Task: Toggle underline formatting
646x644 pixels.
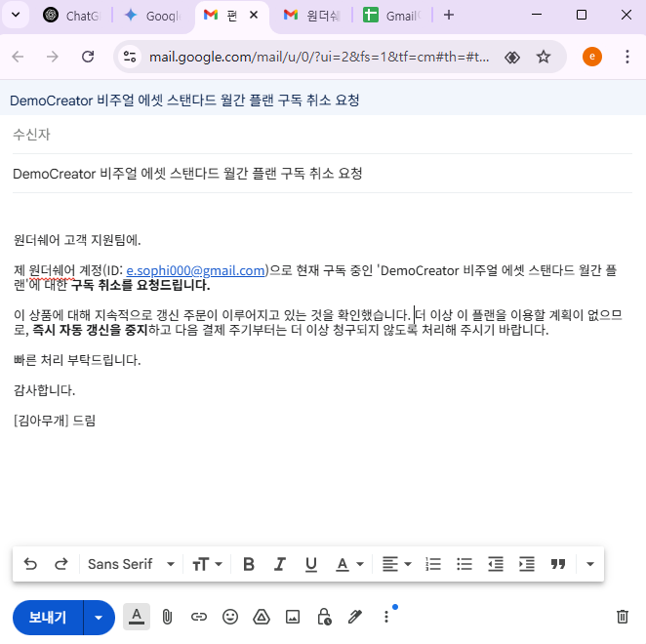Action: (x=311, y=564)
